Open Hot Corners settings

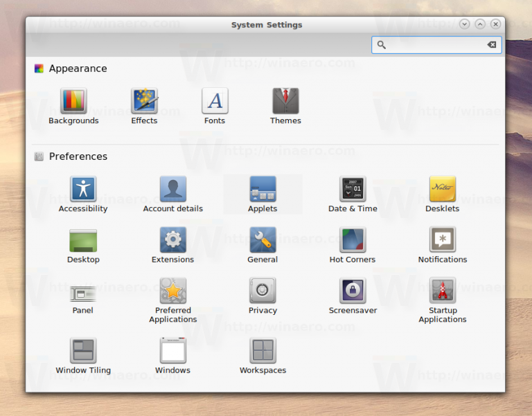(353, 241)
